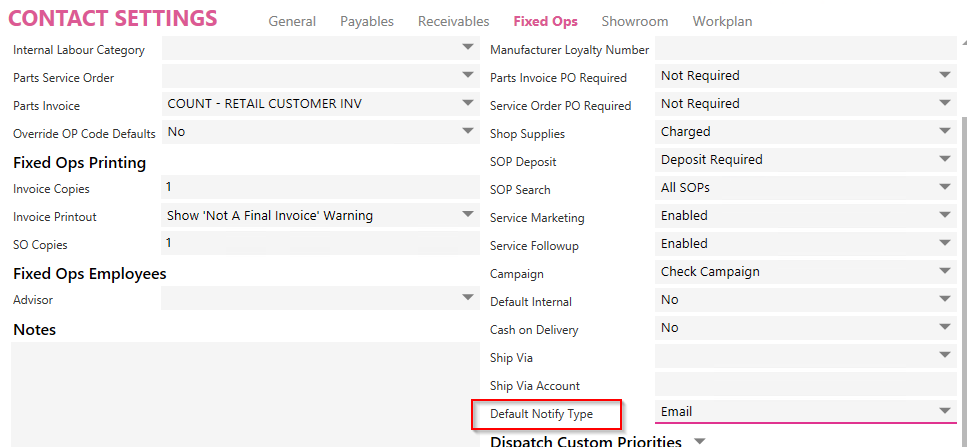Click the Fixed Ops Printing heading
This screenshot has width=967, height=447.
(x=80, y=163)
